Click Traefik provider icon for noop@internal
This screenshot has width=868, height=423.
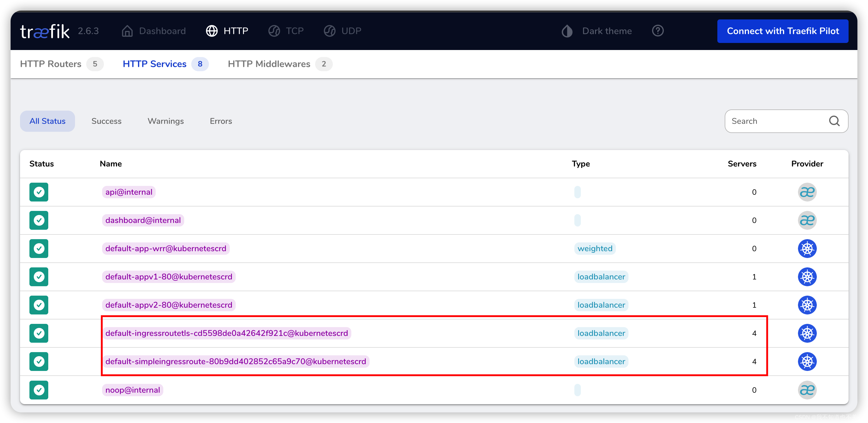pyautogui.click(x=807, y=390)
